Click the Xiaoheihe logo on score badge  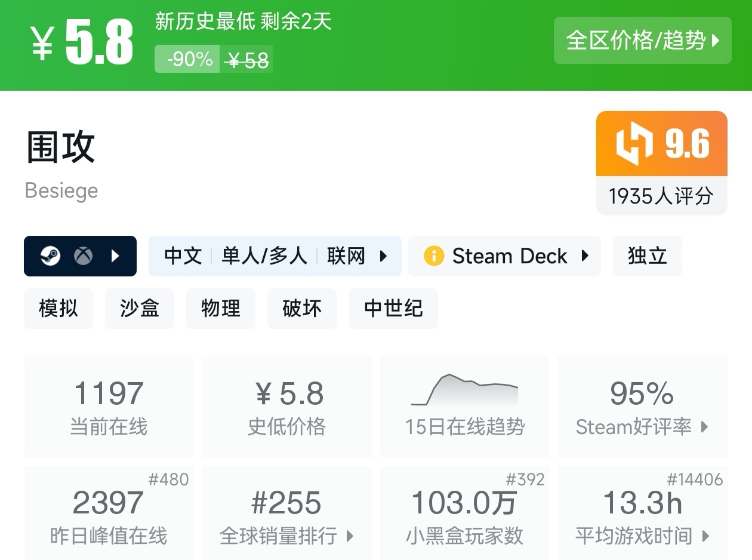tap(634, 144)
